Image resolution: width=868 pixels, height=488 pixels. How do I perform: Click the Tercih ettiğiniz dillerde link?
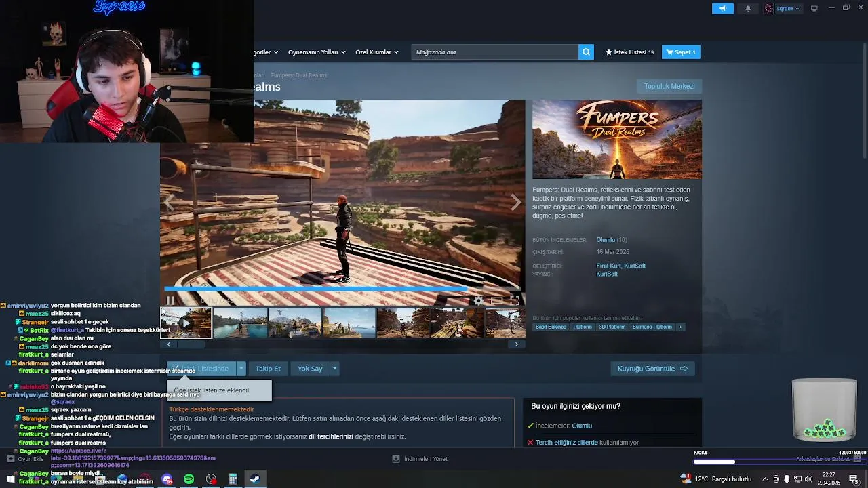tap(567, 443)
